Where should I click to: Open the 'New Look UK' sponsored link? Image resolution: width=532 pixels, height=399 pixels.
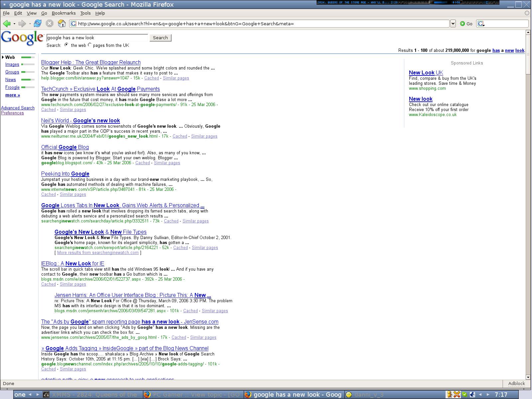point(426,72)
